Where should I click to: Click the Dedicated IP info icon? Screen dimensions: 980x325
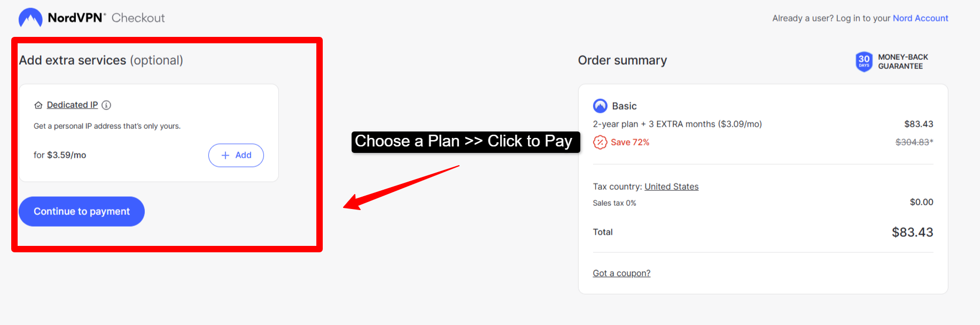[x=106, y=105]
